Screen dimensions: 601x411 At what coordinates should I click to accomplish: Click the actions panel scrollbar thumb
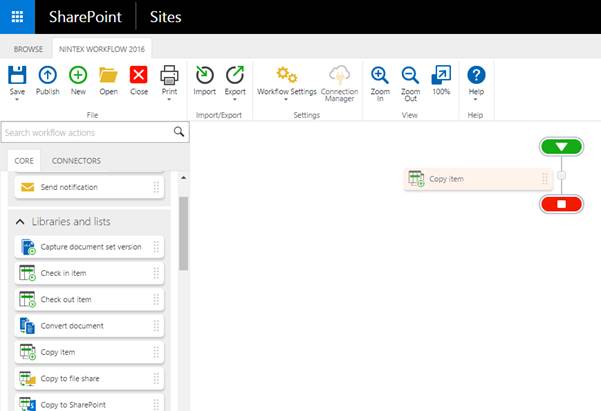pos(184,234)
